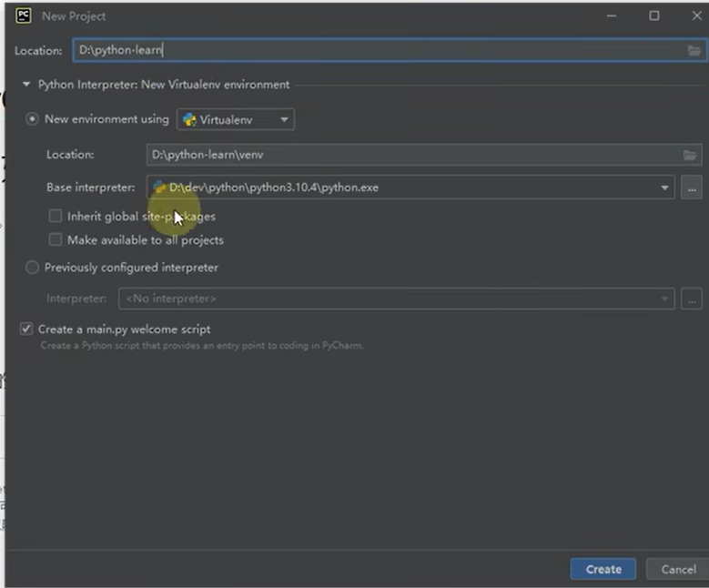Click the PyCharm logo in title bar
The width and height of the screenshot is (709, 588).
(23, 15)
